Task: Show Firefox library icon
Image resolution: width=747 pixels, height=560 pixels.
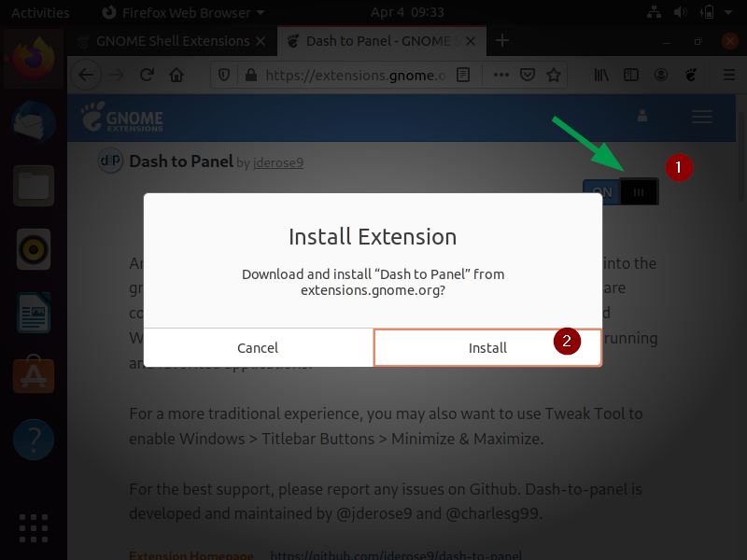Action: (x=601, y=75)
